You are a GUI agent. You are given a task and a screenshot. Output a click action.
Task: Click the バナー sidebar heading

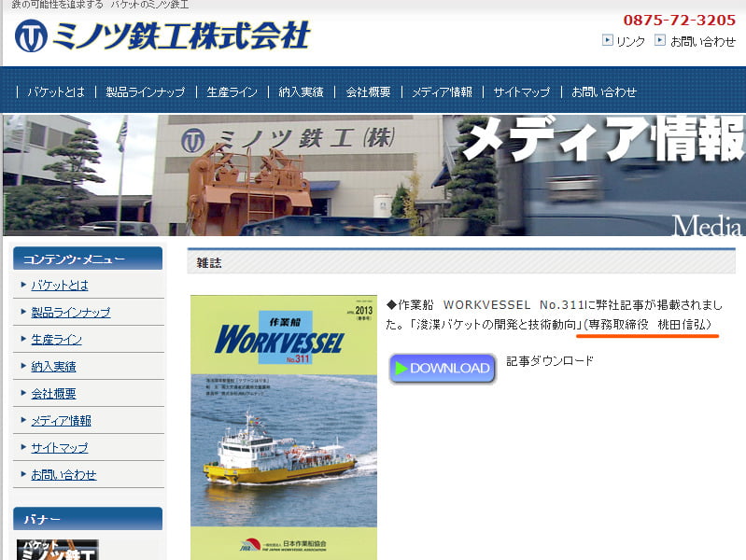[x=88, y=519]
